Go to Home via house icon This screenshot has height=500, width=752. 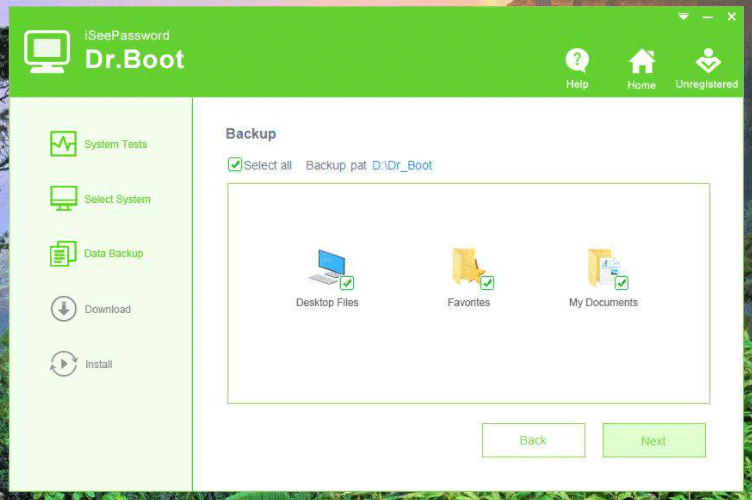[641, 61]
